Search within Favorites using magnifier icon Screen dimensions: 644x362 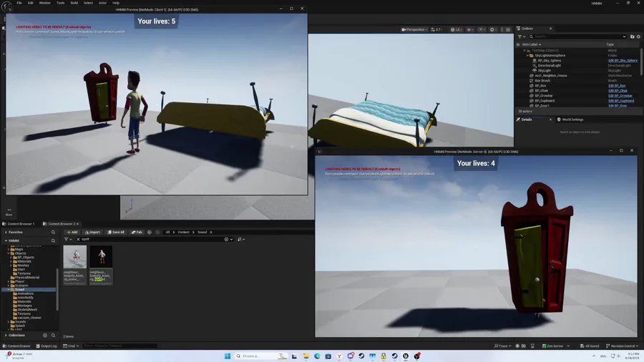[53, 233]
